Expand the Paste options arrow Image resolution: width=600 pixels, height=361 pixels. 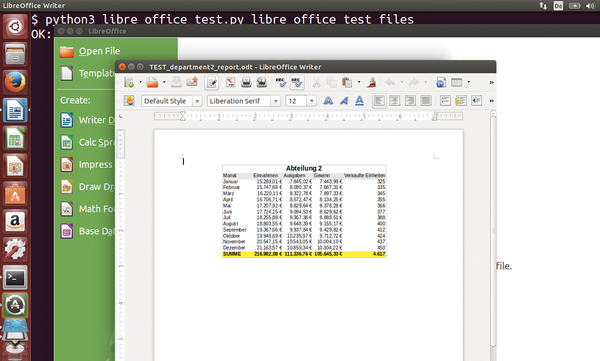point(359,82)
